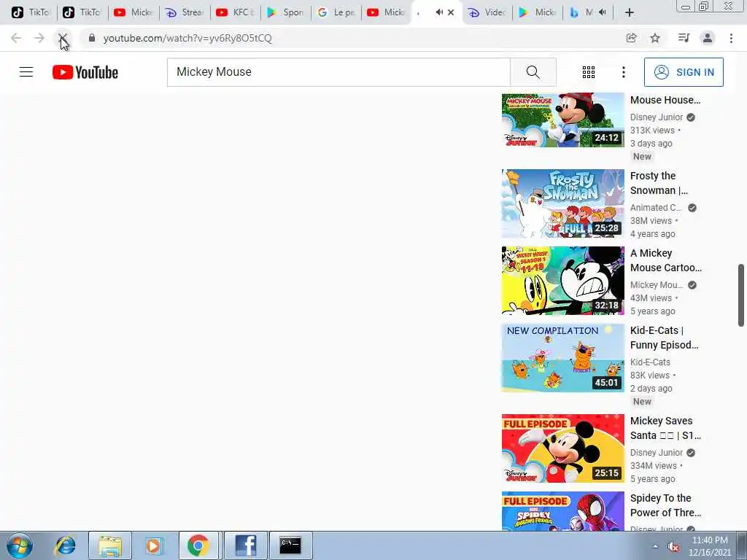The width and height of the screenshot is (747, 560).
Task: Click the 'Animated C...' channel name
Action: pos(656,208)
